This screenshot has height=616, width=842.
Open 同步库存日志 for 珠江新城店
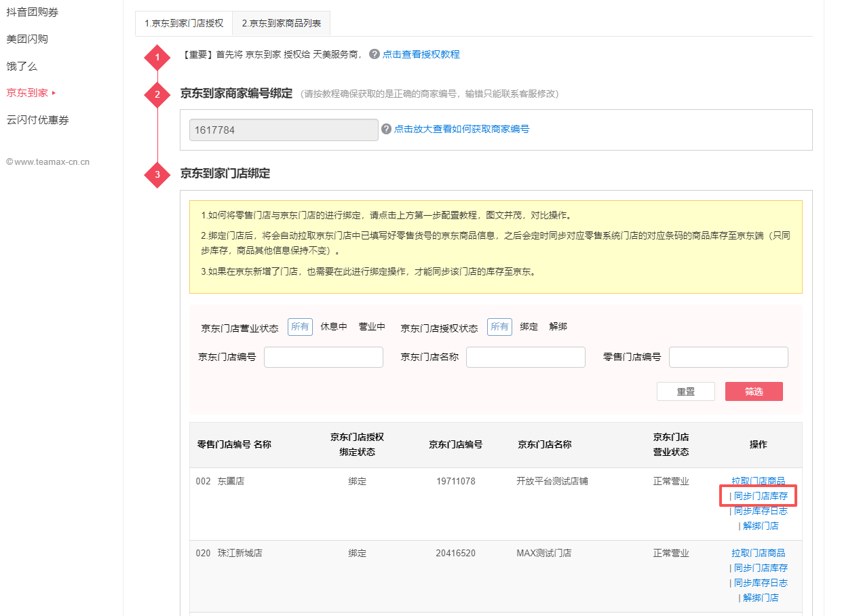click(761, 583)
